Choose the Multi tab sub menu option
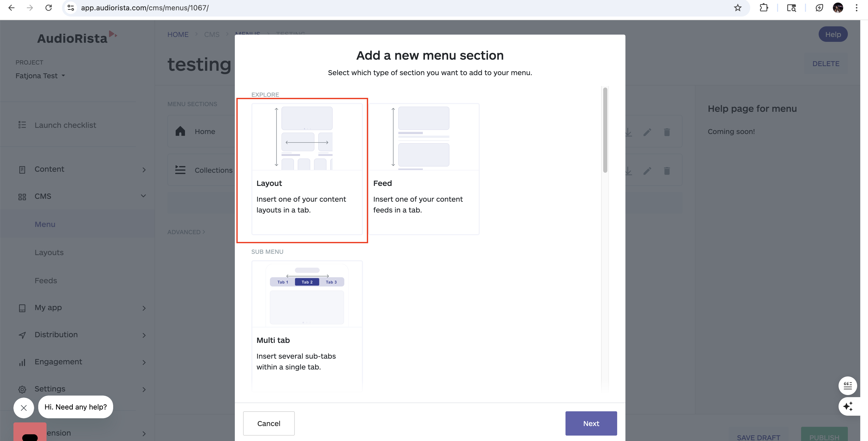 pyautogui.click(x=307, y=325)
